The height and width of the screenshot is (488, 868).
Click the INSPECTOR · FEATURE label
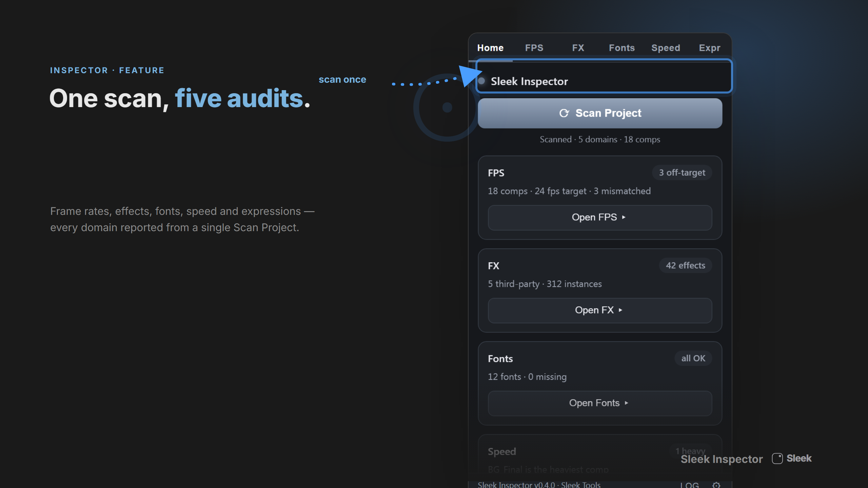pos(107,70)
